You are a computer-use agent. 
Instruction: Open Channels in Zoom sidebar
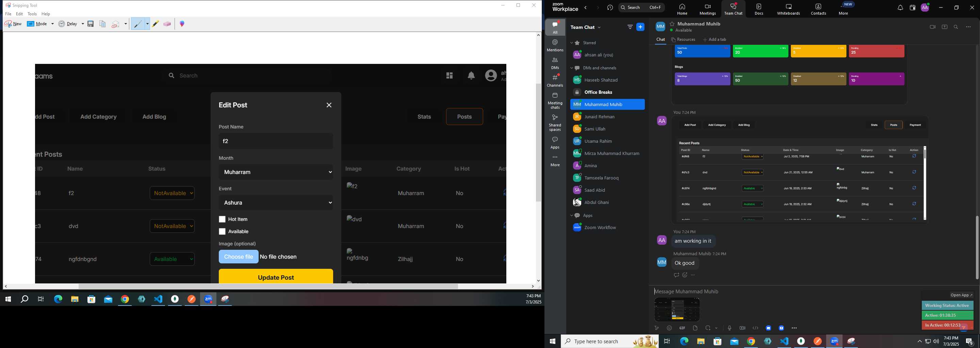pos(555,81)
